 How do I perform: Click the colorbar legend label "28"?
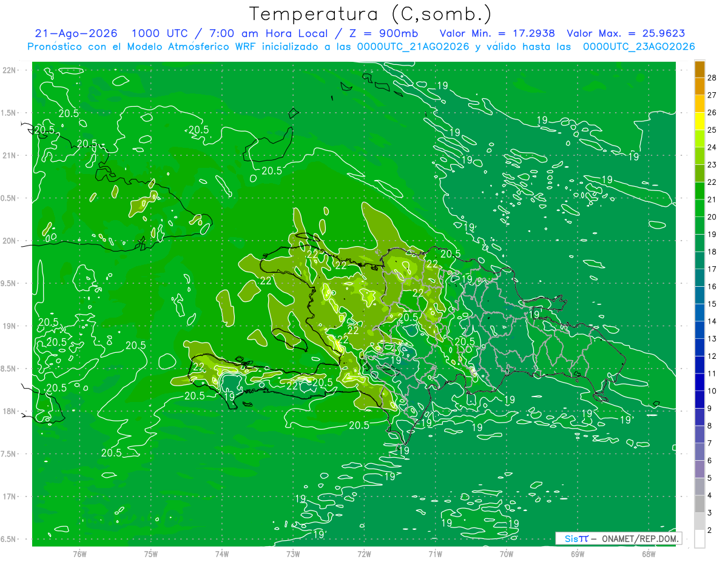712,78
